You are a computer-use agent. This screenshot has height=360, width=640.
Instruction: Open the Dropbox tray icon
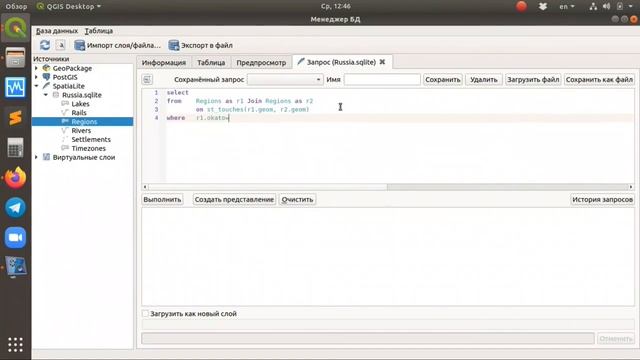point(542,6)
